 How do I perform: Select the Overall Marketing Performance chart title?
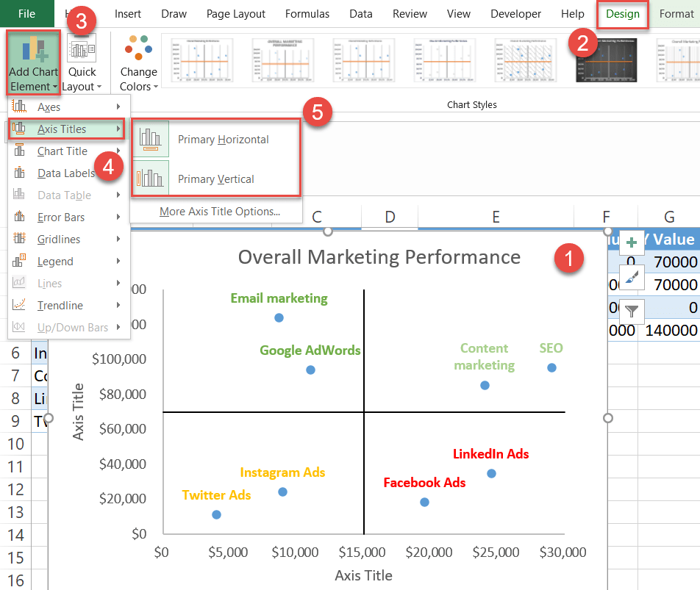coord(379,257)
